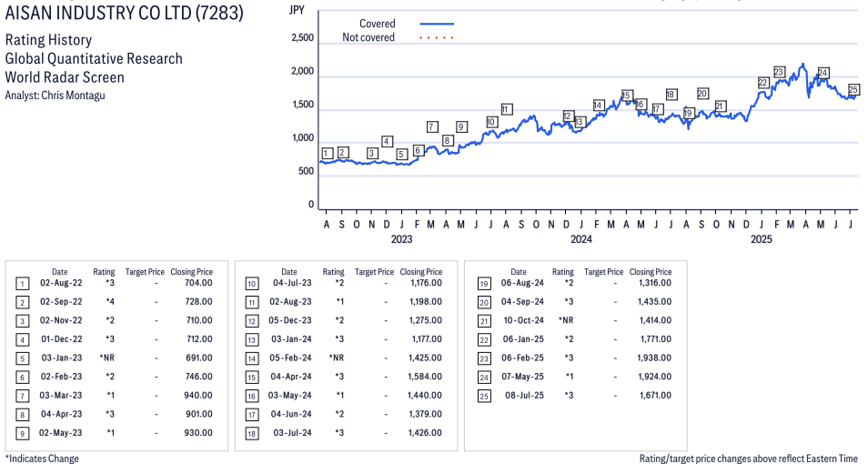868x464 pixels.
Task: Select the 'Not covered' legend label
Action: coord(368,37)
